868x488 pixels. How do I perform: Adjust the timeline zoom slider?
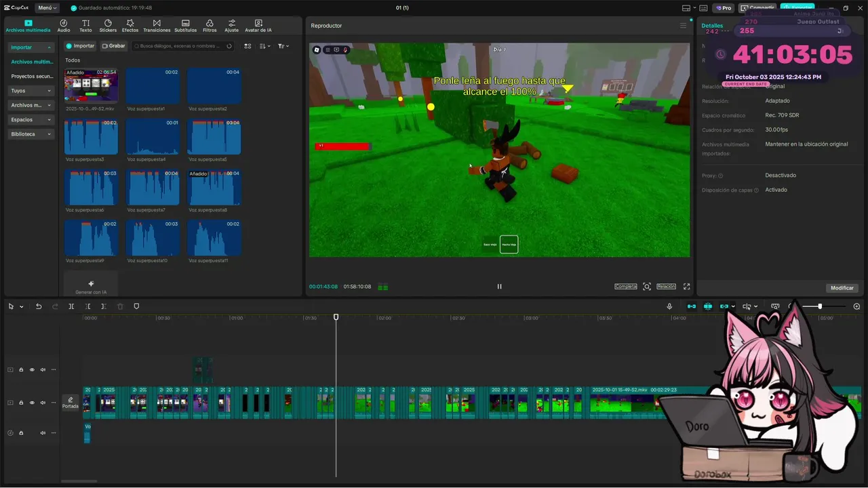[x=820, y=306]
